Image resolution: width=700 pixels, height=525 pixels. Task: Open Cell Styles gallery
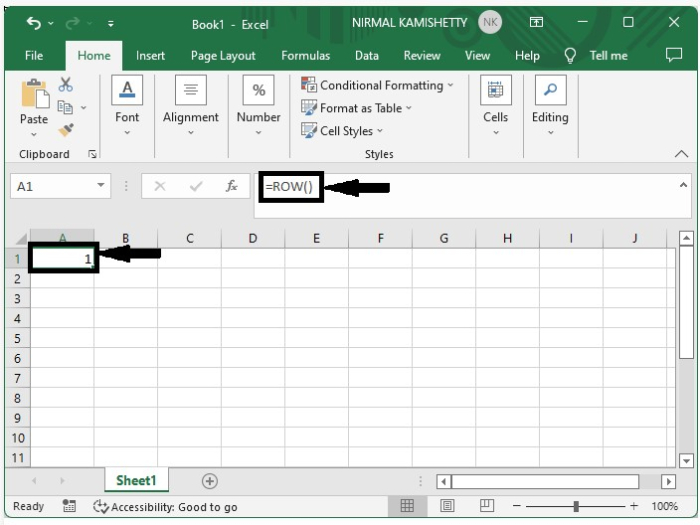(x=342, y=130)
